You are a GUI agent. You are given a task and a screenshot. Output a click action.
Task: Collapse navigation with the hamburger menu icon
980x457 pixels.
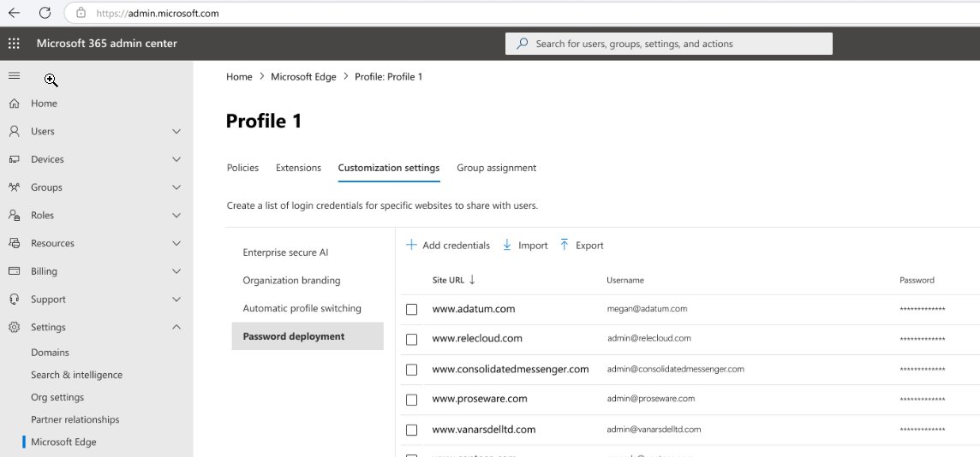tap(14, 75)
